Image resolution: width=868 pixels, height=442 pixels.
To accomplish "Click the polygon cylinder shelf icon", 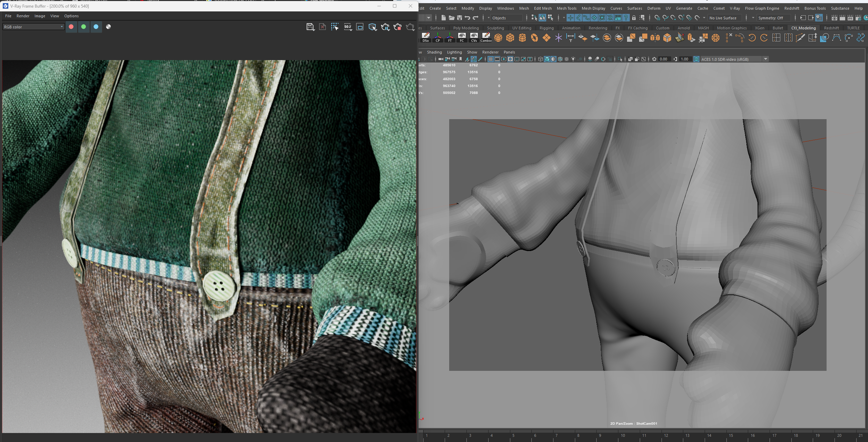I will [x=522, y=38].
